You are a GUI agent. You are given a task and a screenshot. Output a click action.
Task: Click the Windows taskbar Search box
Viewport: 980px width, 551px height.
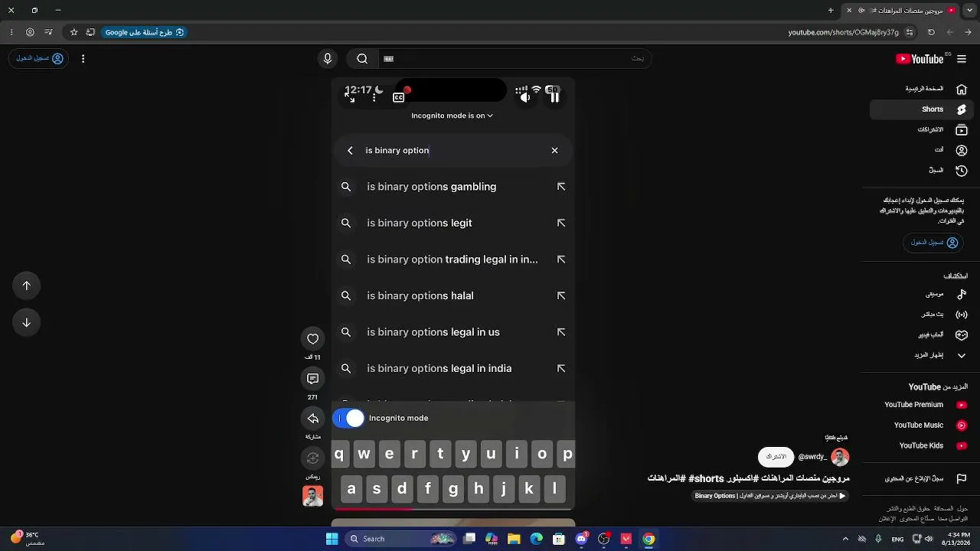pyautogui.click(x=400, y=539)
